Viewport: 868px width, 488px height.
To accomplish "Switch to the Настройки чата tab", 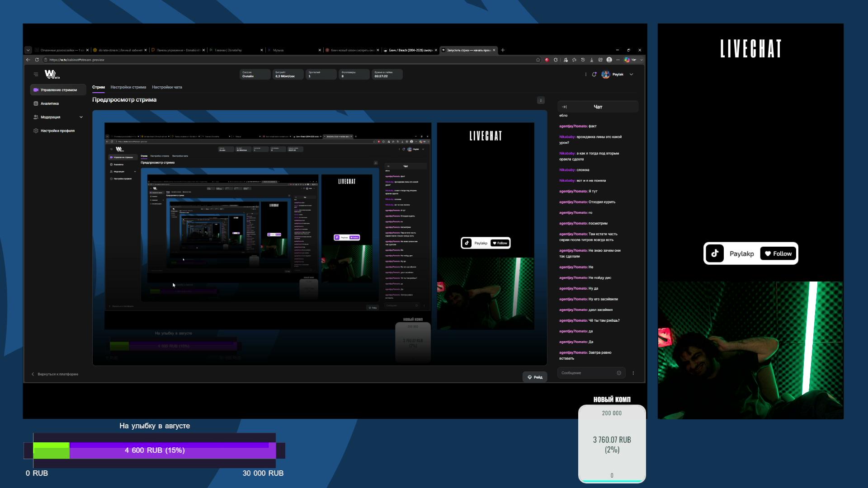I will tap(167, 87).
